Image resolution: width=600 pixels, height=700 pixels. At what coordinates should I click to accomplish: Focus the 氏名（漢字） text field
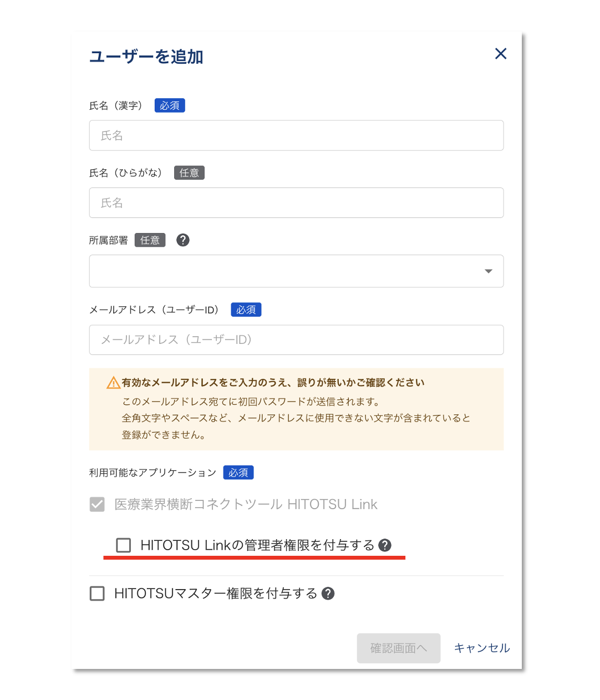coord(296,135)
